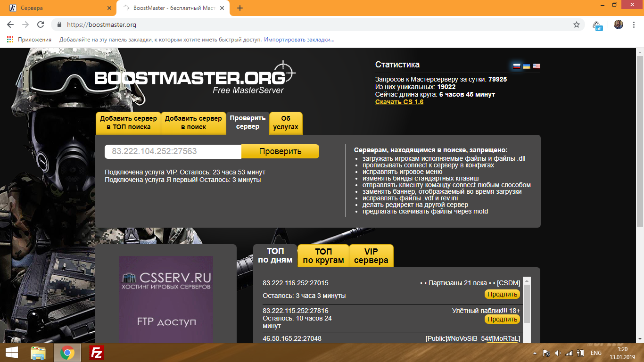This screenshot has height=362, width=644.
Task: Open a new browser tab
Action: [x=240, y=8]
